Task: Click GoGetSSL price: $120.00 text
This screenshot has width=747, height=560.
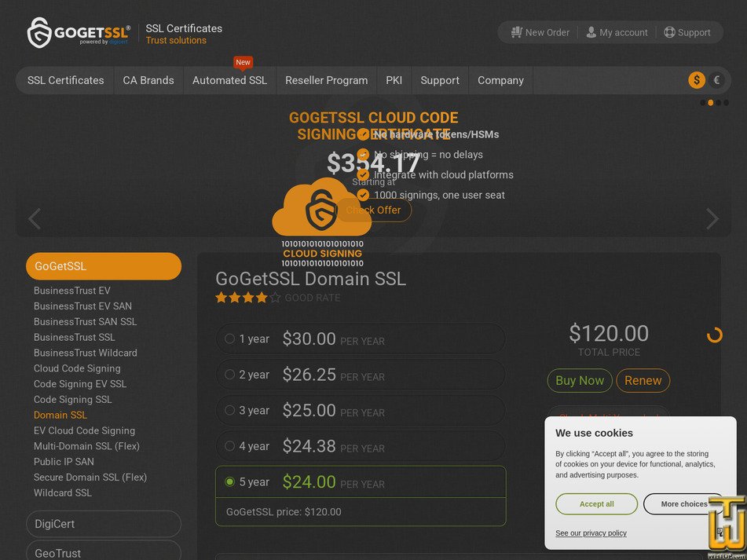Action: 284,512
